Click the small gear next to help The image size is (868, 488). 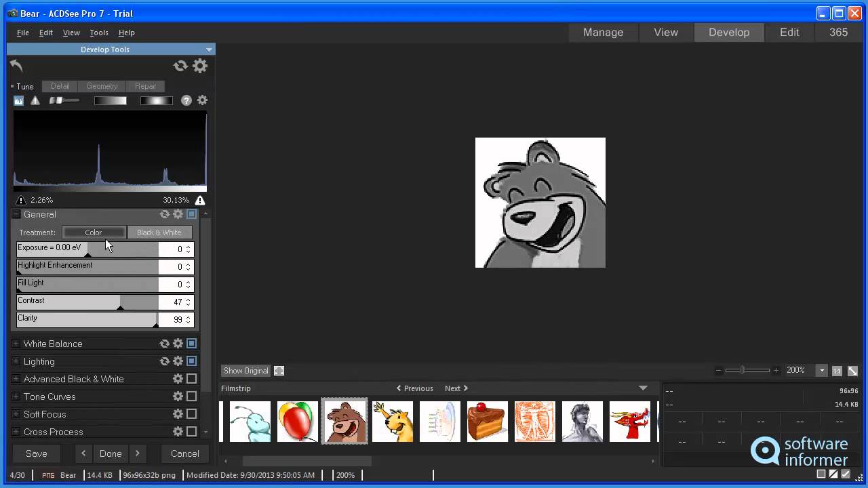(202, 100)
